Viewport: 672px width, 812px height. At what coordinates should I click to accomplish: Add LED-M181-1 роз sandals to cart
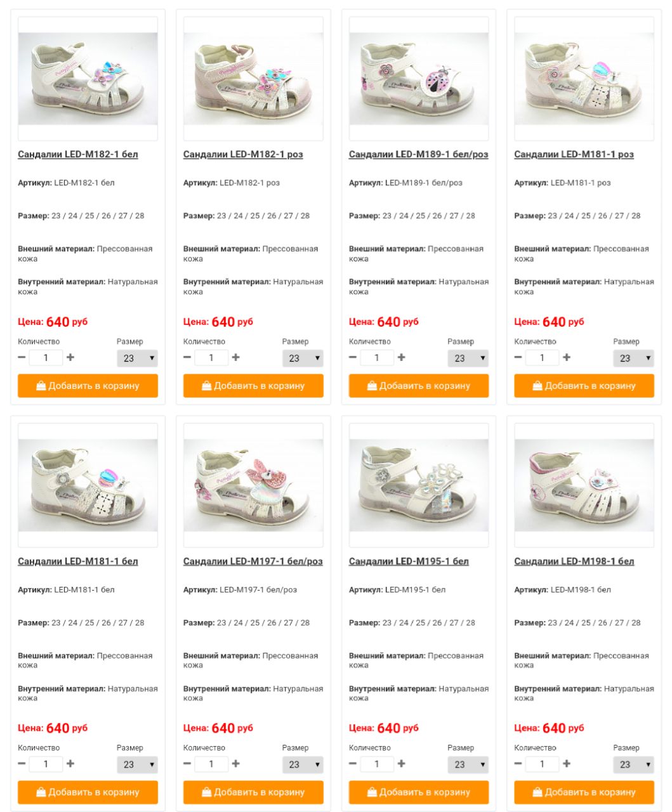584,386
